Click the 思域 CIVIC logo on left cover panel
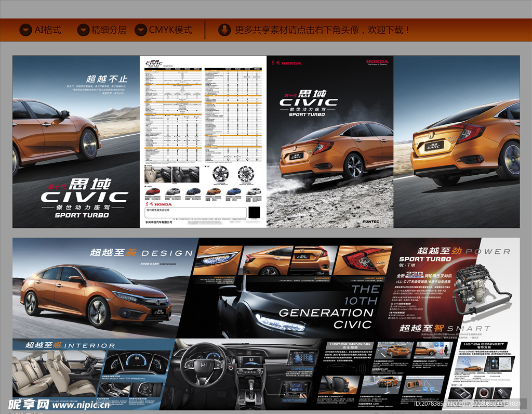 (x=85, y=191)
